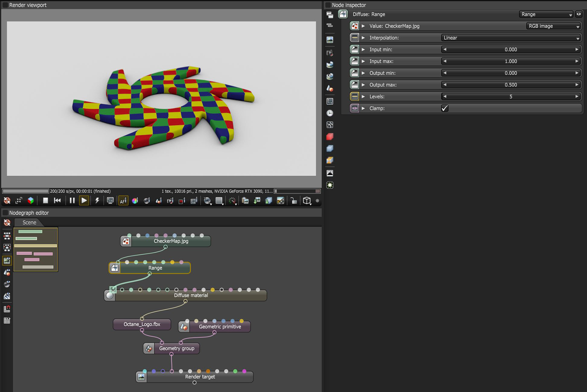This screenshot has height=392, width=587.
Task: Expand all nodes in Node inspector
Action: [x=330, y=15]
